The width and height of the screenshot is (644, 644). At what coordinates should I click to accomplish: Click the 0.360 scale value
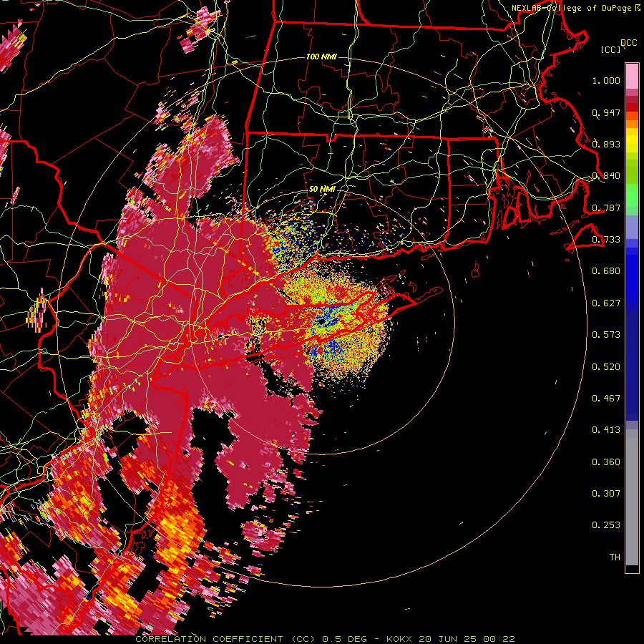606,462
